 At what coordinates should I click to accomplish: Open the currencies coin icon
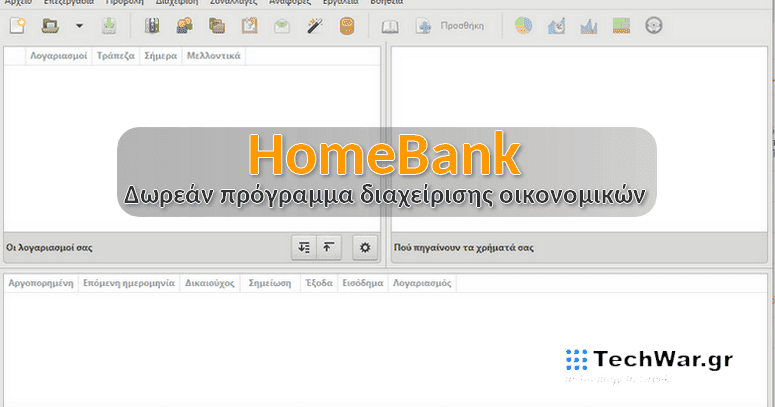coord(347,26)
